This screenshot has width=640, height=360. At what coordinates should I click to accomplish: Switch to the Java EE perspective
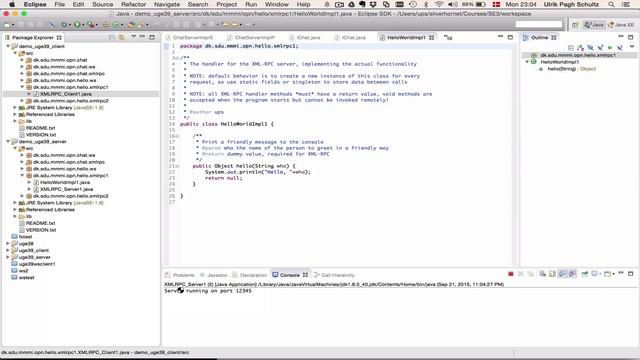tap(621, 25)
